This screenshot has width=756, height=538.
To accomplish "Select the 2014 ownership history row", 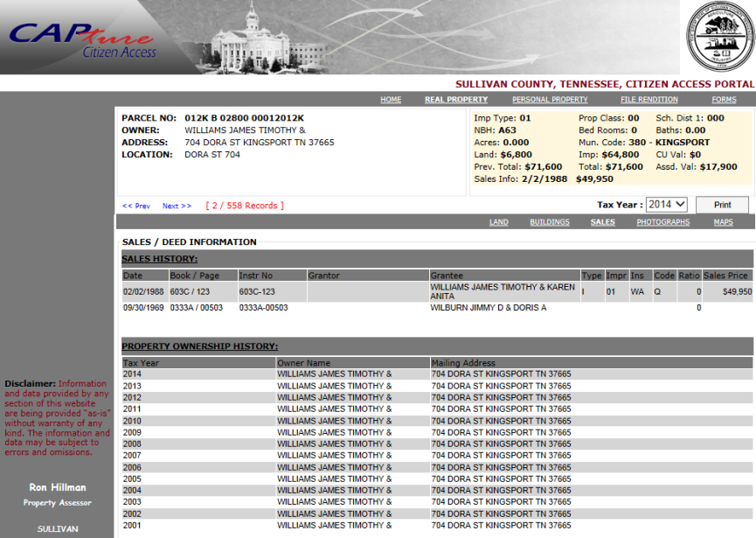I will coord(437,374).
